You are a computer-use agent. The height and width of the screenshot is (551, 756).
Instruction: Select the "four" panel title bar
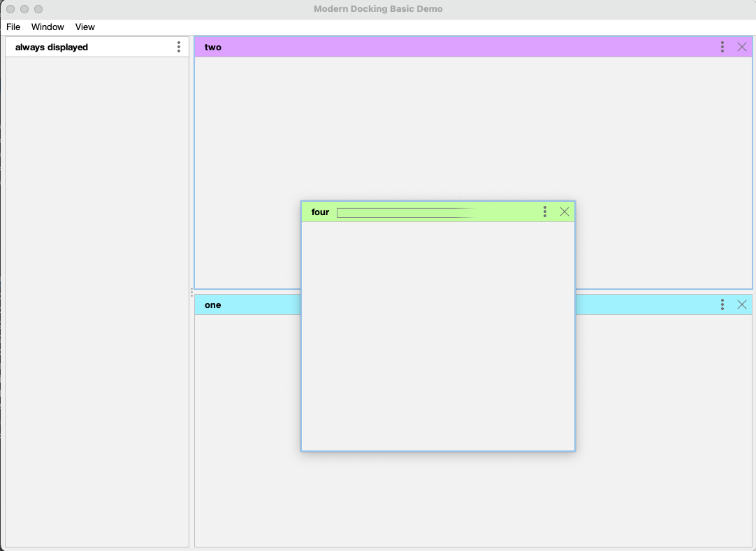click(x=319, y=212)
